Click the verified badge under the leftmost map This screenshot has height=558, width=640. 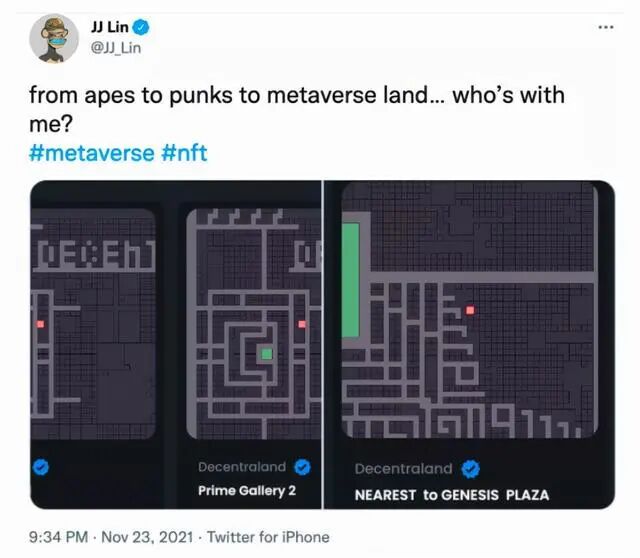tap(40, 467)
